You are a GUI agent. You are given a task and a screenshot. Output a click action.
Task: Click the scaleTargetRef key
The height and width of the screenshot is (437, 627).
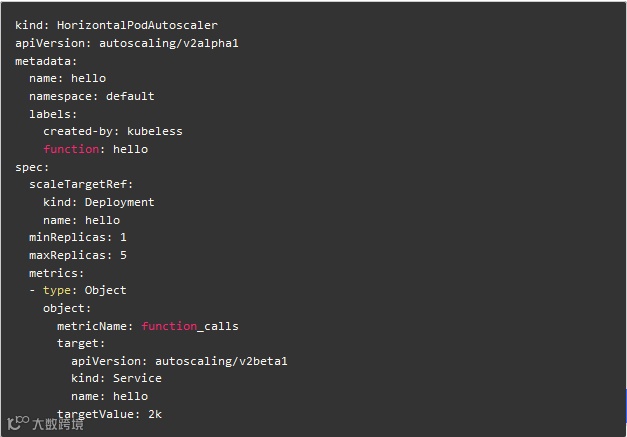tap(81, 184)
